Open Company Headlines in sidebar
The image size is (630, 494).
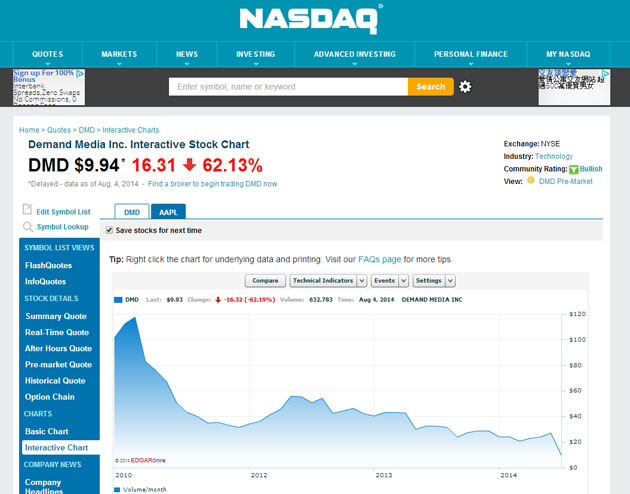point(43,486)
